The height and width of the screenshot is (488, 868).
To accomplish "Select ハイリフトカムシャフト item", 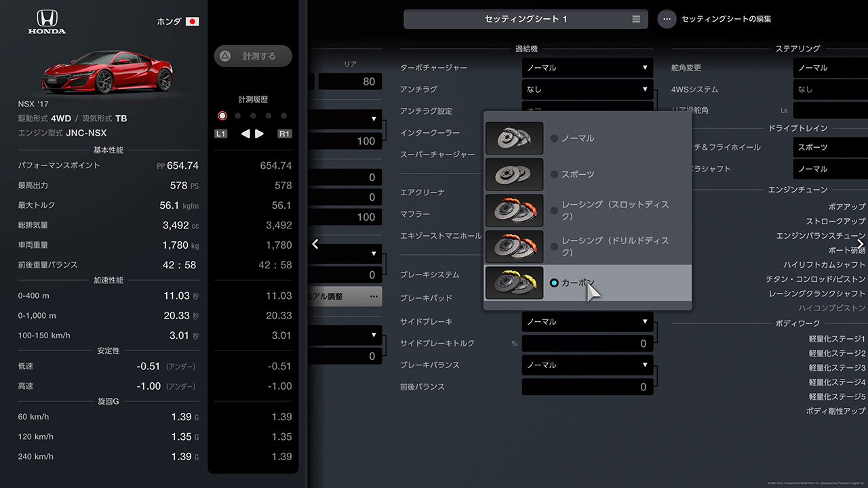I will click(825, 265).
